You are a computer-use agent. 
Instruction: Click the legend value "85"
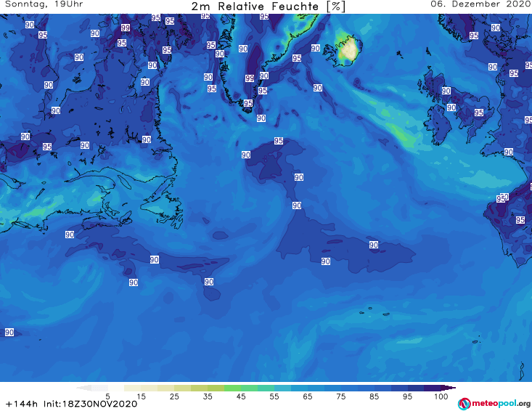point(374,396)
